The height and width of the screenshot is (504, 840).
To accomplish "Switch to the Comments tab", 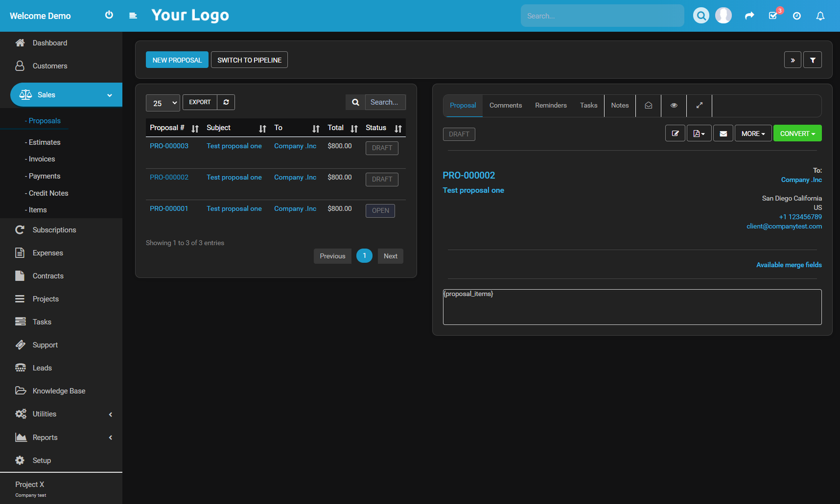I will coord(505,106).
